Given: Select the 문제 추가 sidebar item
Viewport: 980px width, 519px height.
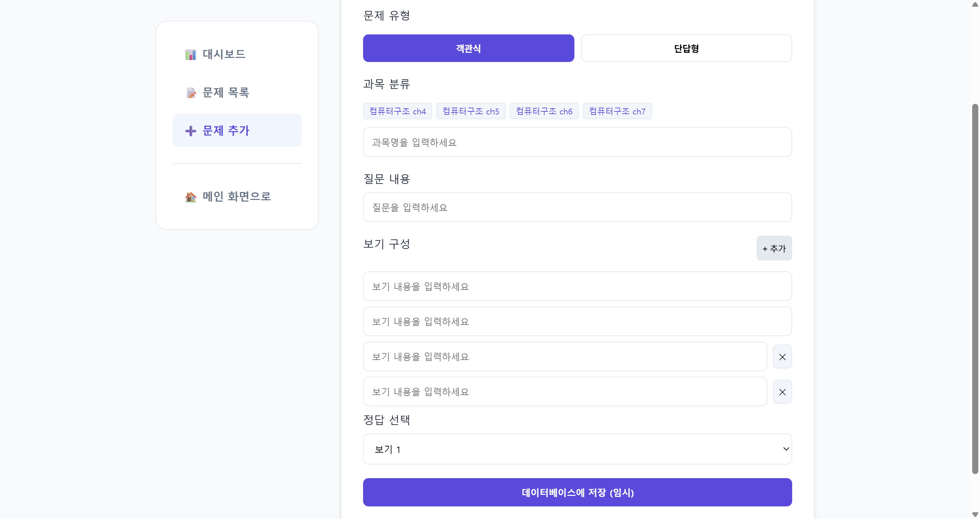Looking at the screenshot, I should pos(237,131).
